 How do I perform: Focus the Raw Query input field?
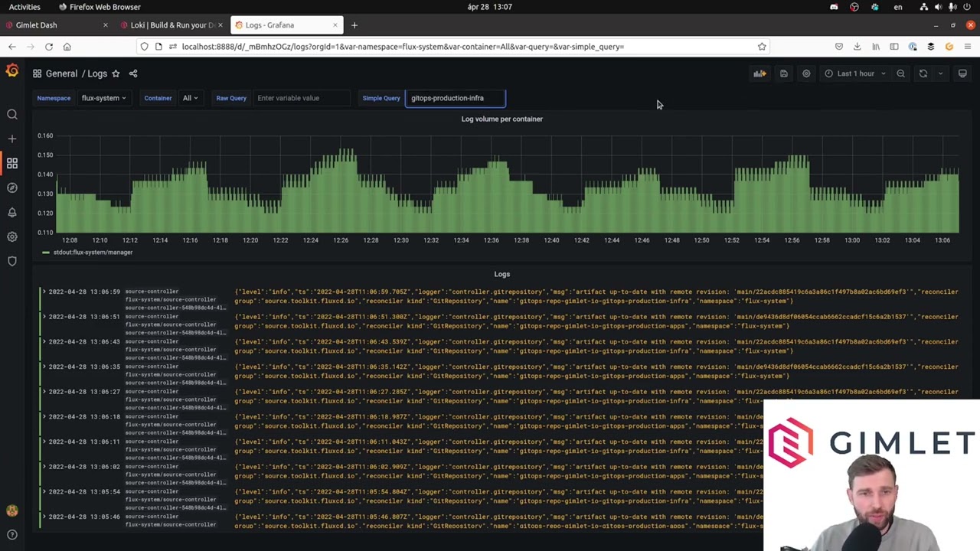pos(301,98)
